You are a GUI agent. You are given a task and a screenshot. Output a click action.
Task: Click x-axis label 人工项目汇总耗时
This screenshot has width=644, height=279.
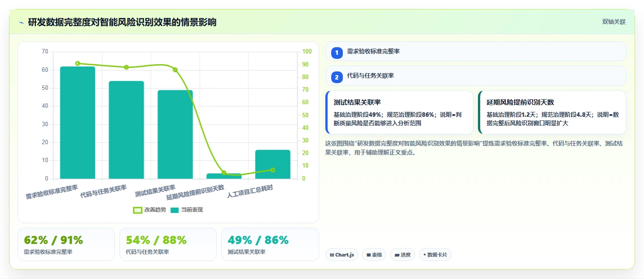250,191
